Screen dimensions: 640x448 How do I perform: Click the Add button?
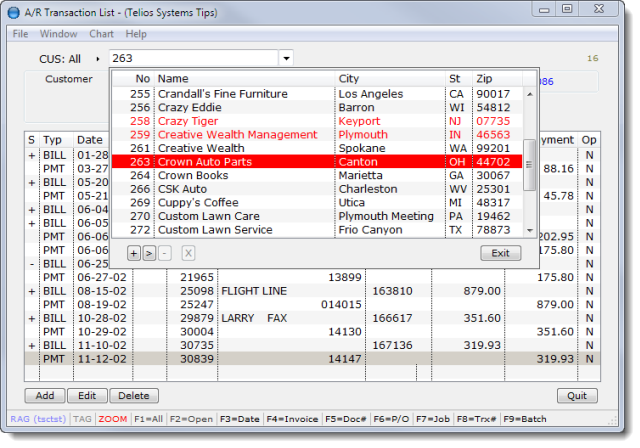pos(45,396)
